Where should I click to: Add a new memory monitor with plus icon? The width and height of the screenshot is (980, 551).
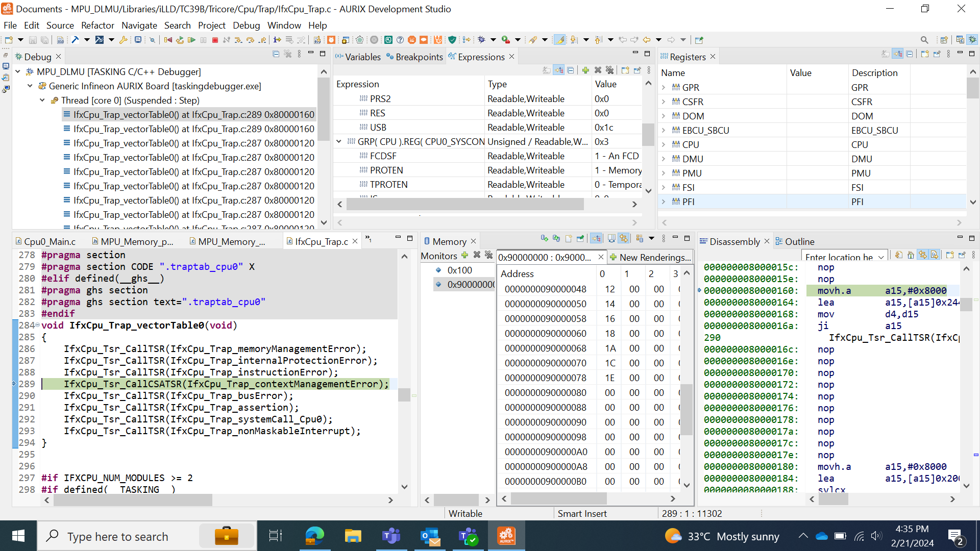pyautogui.click(x=464, y=256)
